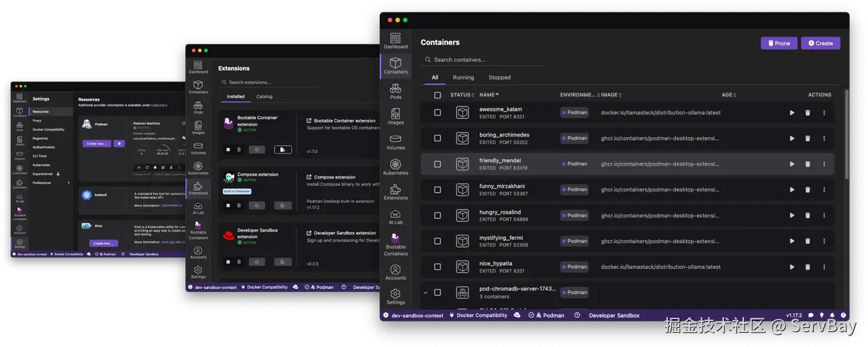Image resolution: width=868 pixels, height=347 pixels.
Task: Open Extensions in Containers window sidebar
Action: (395, 191)
